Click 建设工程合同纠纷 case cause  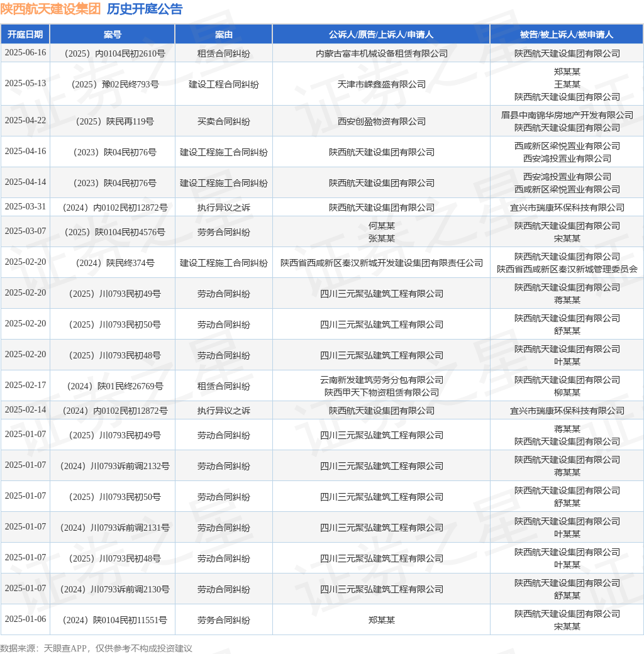click(223, 84)
